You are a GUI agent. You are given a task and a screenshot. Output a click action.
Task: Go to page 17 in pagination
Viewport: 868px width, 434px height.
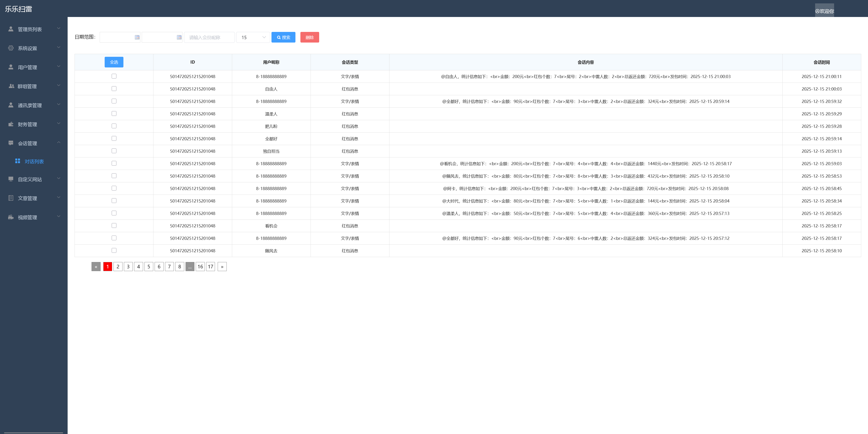point(211,267)
